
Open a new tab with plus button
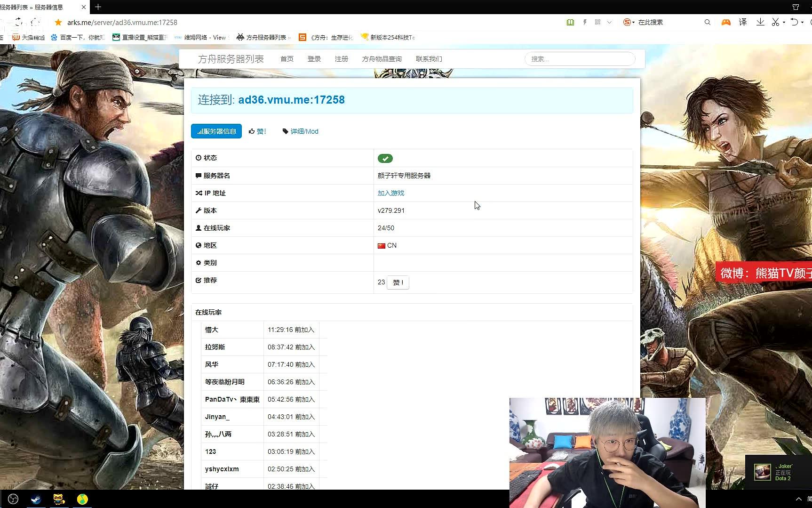point(98,7)
